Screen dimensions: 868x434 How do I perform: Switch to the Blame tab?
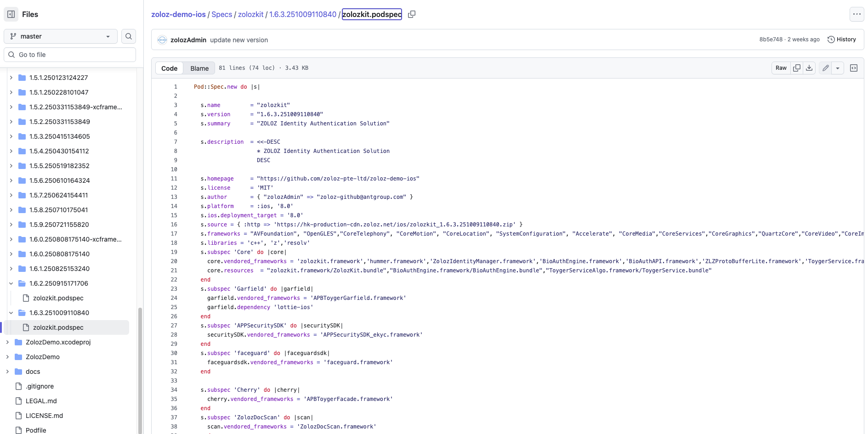click(x=199, y=68)
